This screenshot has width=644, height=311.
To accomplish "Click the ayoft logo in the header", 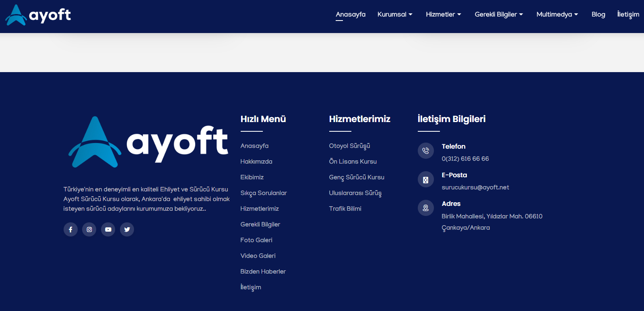I will [38, 15].
